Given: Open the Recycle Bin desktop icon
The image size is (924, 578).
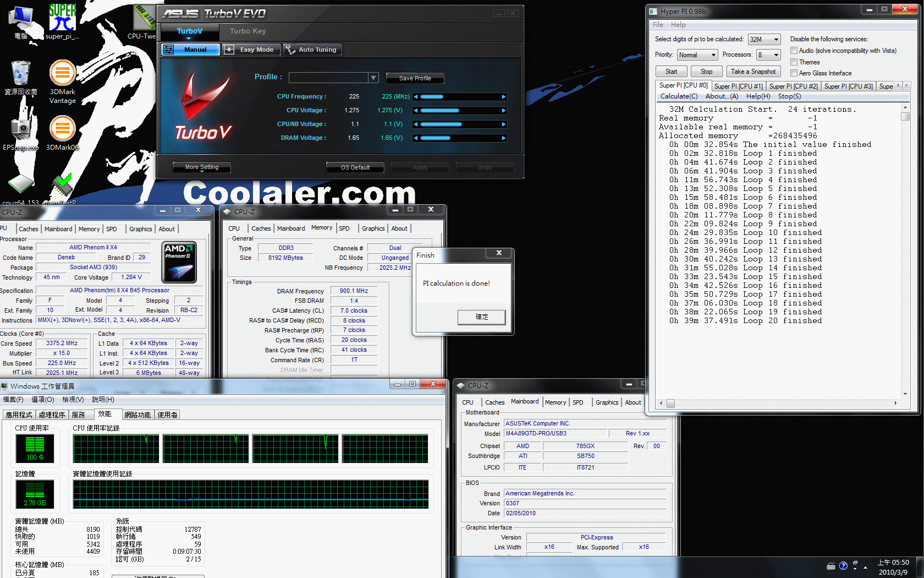Looking at the screenshot, I should (x=21, y=77).
